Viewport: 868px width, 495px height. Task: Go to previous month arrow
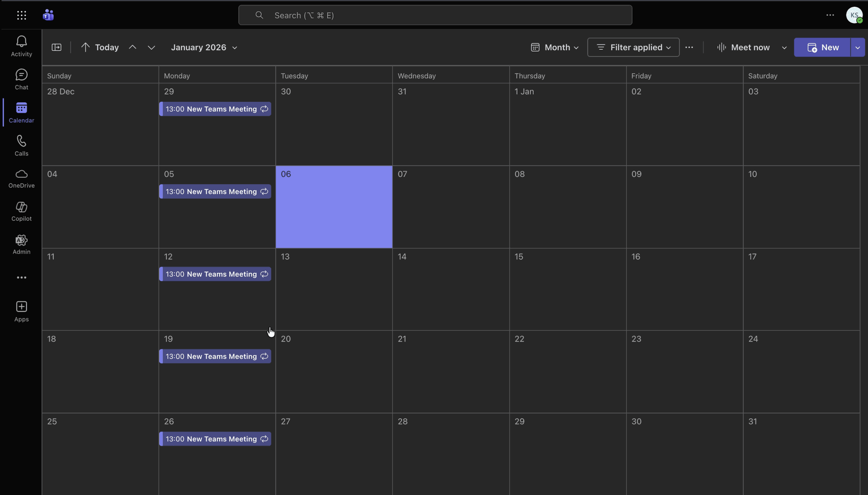pyautogui.click(x=132, y=48)
